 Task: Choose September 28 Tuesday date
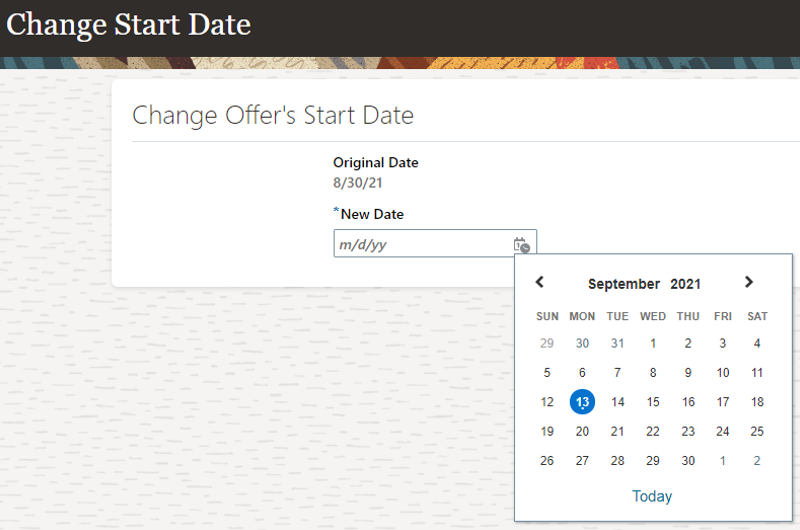(x=618, y=461)
